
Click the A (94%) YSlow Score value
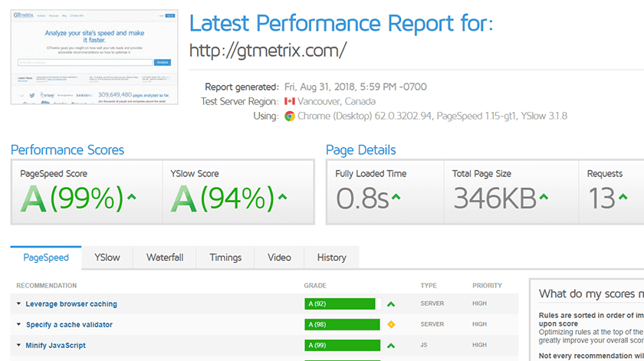tap(222, 199)
